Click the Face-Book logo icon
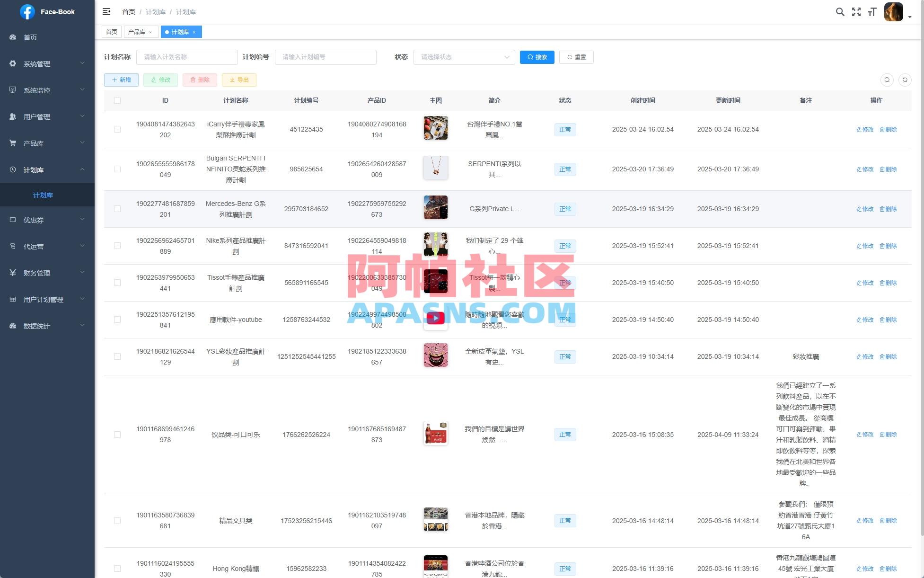Screen dimensions: 924x578 pyautogui.click(x=27, y=12)
